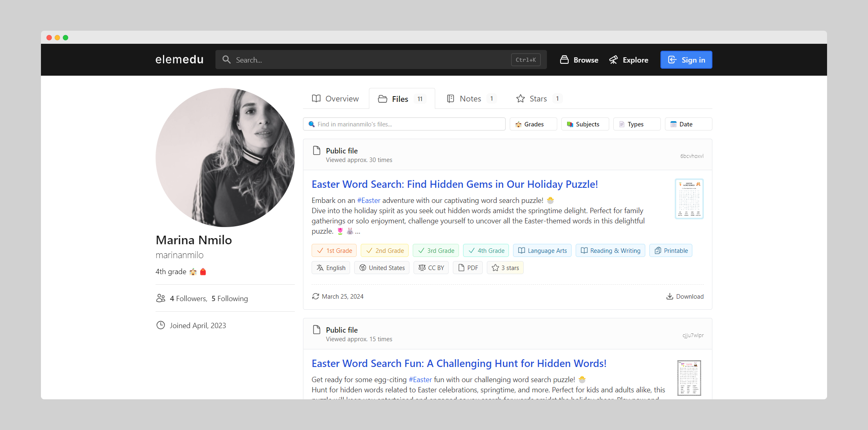Image resolution: width=868 pixels, height=430 pixels.
Task: Click the green maximize window button
Action: pos(66,38)
